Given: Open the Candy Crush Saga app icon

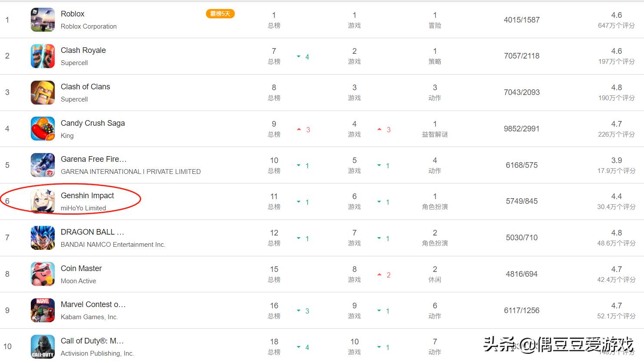Looking at the screenshot, I should point(43,128).
